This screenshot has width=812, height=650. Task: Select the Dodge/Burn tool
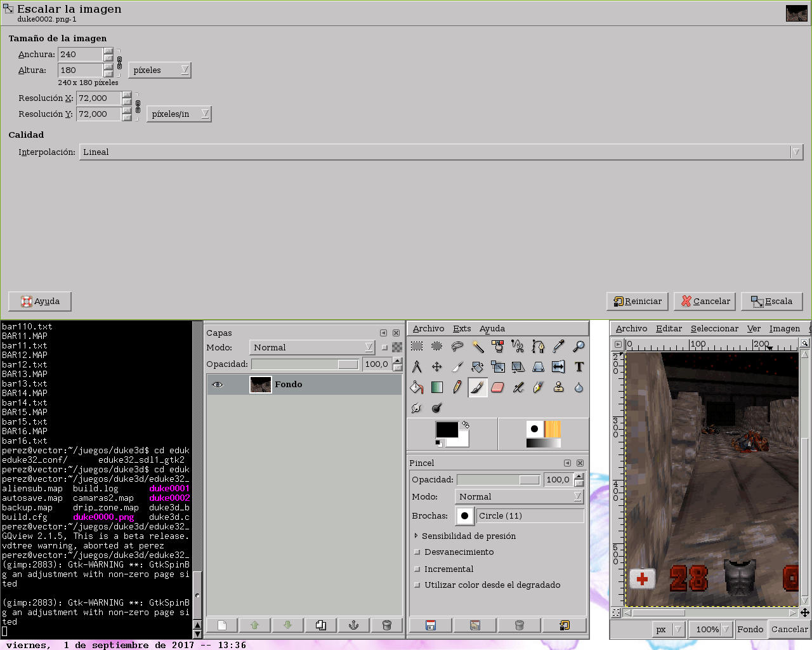tap(437, 408)
